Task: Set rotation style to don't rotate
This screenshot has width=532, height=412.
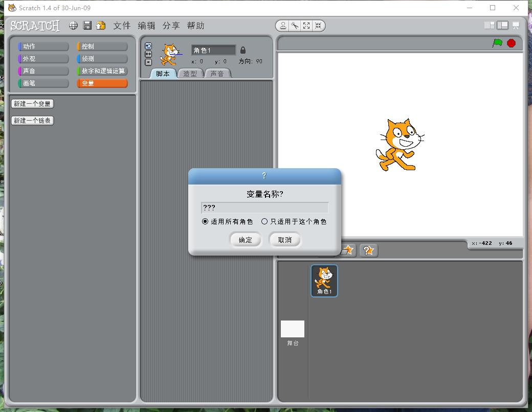Action: 148,62
